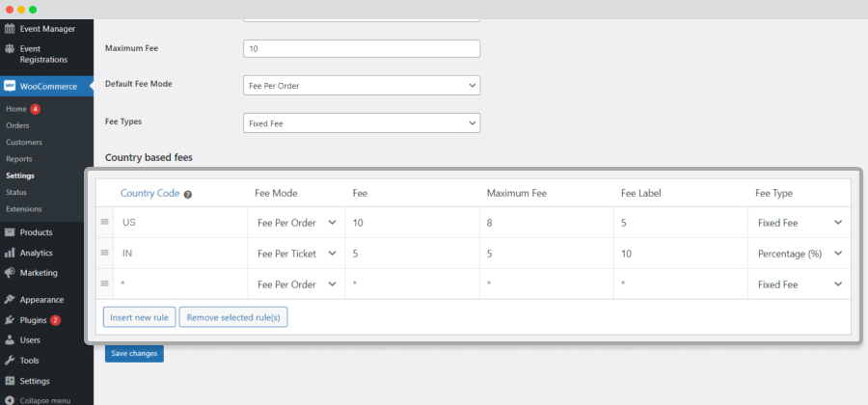
Task: Open the Orders submenu item
Action: [17, 125]
